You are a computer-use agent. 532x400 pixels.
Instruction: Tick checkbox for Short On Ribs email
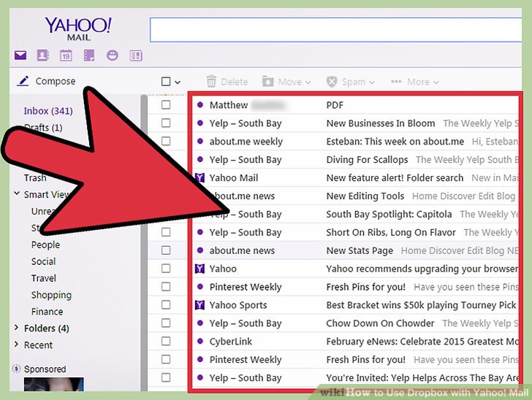click(x=166, y=232)
